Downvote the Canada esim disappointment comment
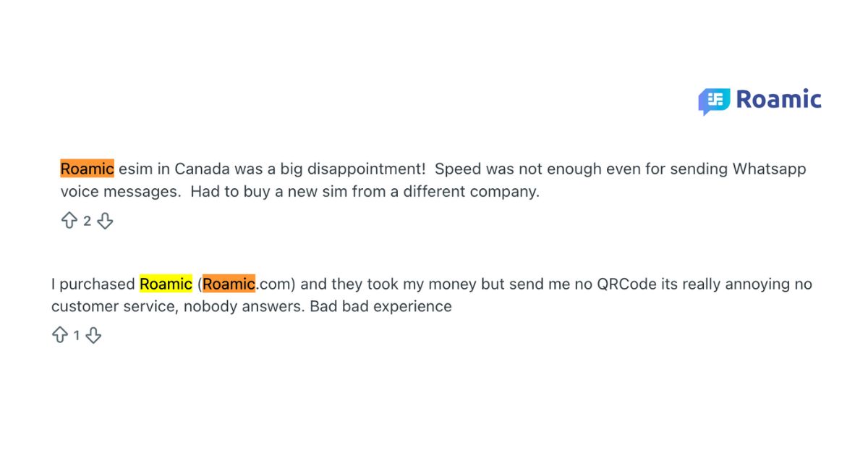 105,221
